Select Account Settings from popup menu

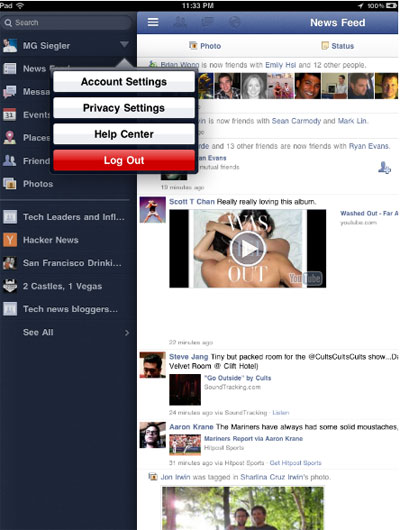(x=124, y=81)
